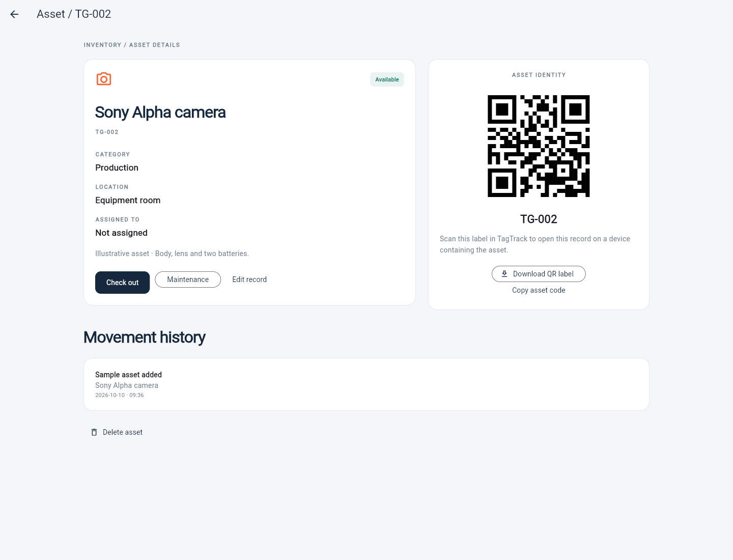Click the back arrow icon
The height and width of the screenshot is (560, 733).
click(14, 14)
